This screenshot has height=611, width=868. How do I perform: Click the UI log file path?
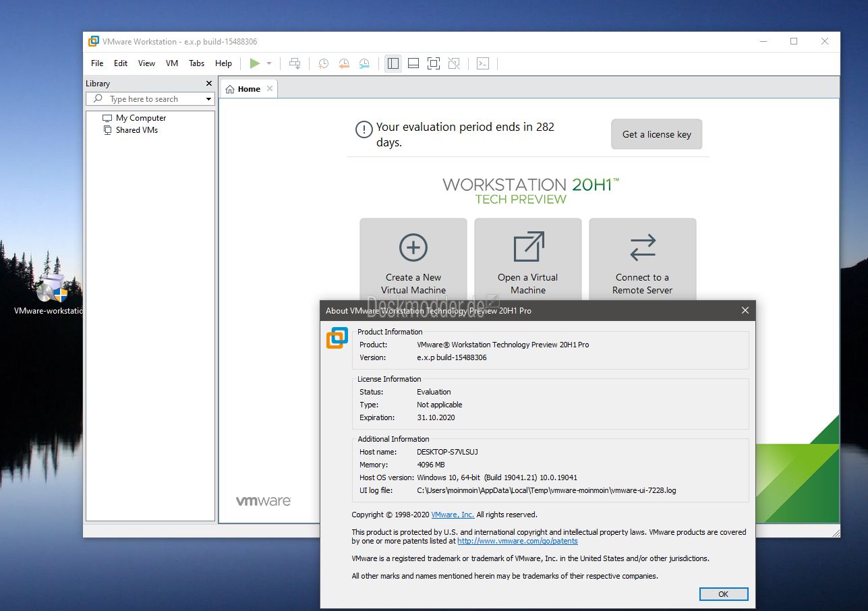[x=546, y=490]
